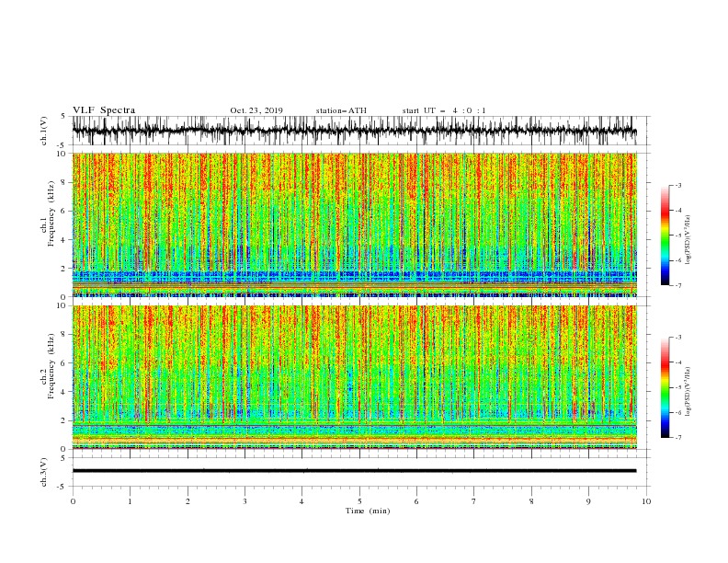Click the ch.2 spectrogram "0" kHz tick label

coord(64,449)
